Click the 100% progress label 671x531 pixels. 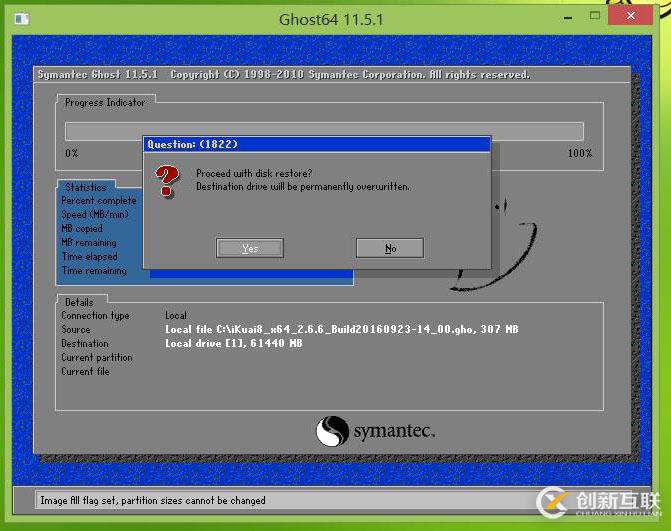[x=580, y=153]
